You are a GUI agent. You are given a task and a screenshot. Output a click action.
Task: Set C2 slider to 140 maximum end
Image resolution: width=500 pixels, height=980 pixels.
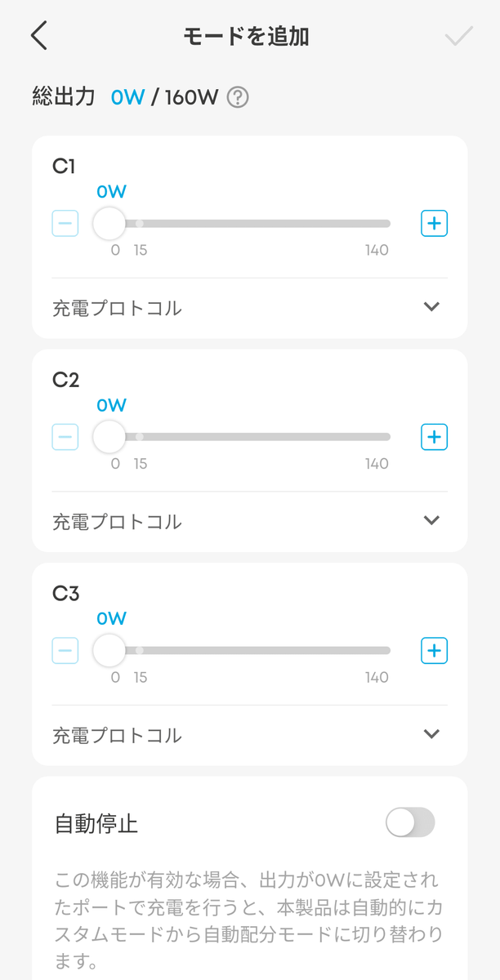pos(388,437)
